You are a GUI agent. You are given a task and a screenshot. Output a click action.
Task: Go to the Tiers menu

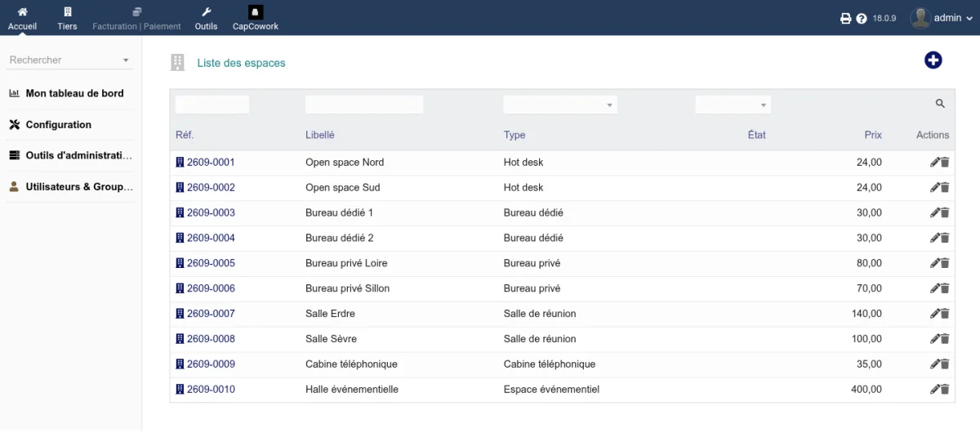click(67, 18)
